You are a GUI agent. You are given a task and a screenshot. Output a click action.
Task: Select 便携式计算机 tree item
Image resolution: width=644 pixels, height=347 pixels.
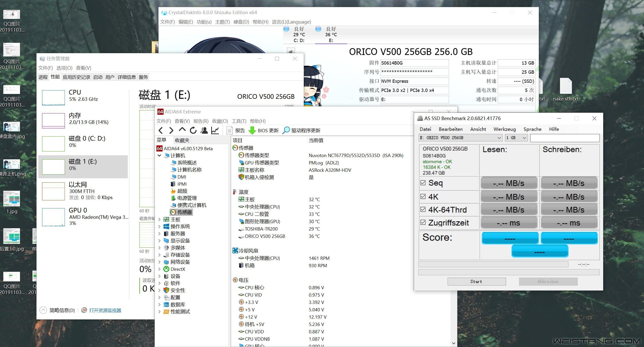tap(189, 205)
